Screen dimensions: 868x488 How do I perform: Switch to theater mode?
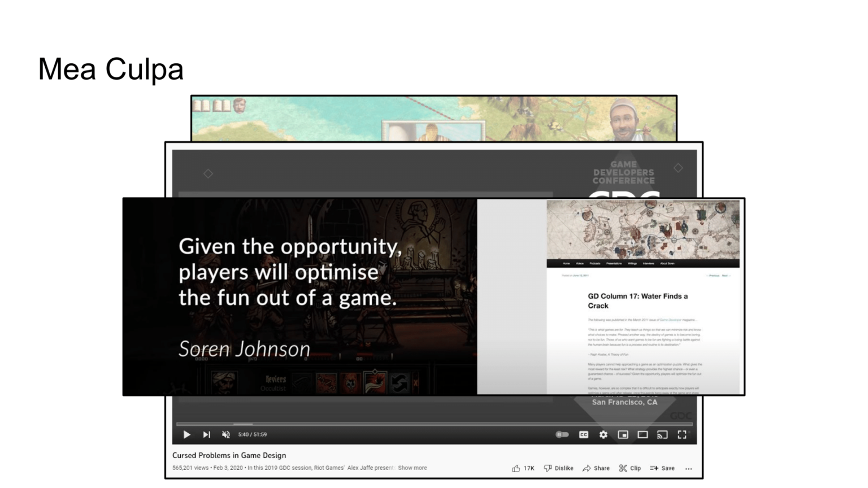[643, 434]
